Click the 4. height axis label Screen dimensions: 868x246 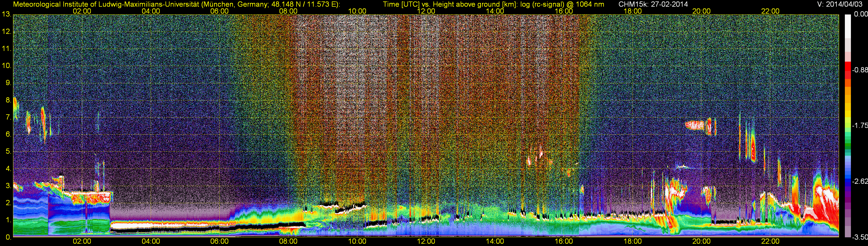(8, 168)
